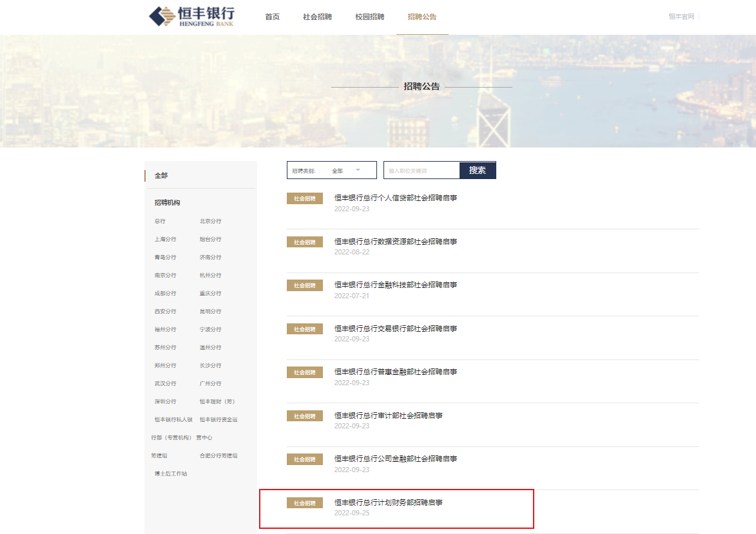Filter by 成都分行
The width and height of the screenshot is (756, 534).
click(x=165, y=293)
